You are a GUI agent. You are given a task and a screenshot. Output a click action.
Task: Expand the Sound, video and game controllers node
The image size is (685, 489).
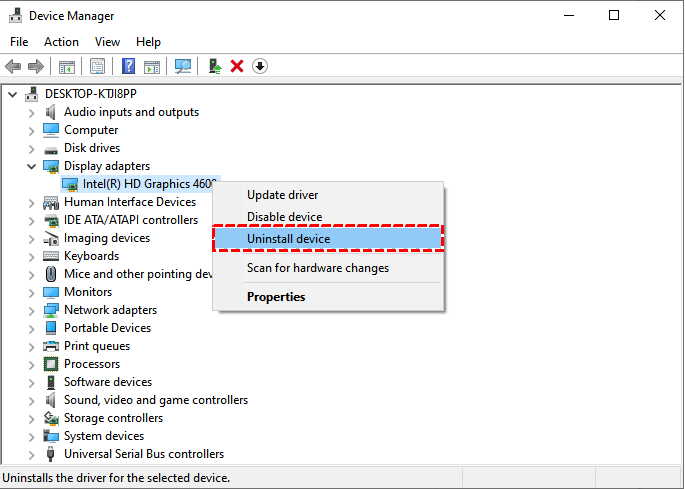tap(31, 400)
